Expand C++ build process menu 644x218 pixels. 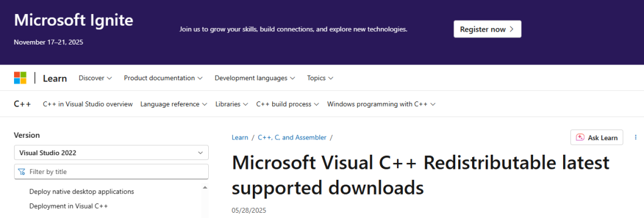tap(287, 104)
